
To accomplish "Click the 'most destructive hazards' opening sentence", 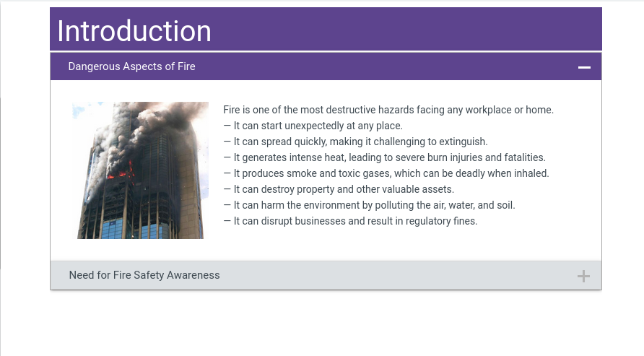I will [x=388, y=110].
